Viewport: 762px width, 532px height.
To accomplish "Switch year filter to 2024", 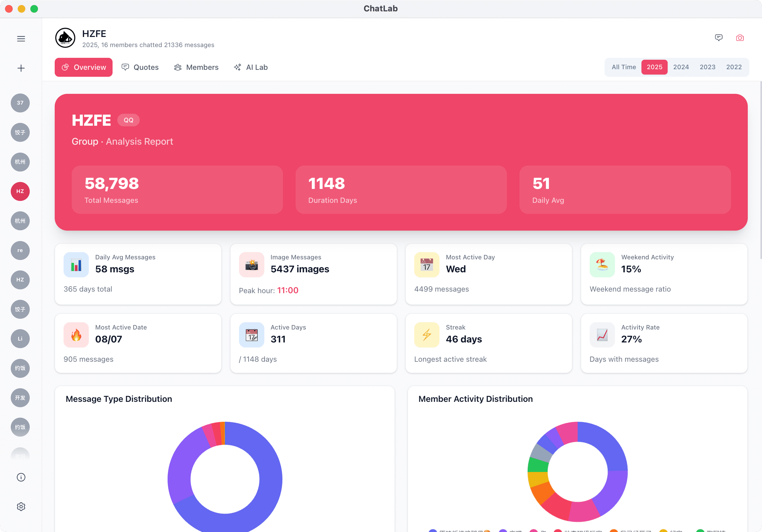I will [681, 67].
